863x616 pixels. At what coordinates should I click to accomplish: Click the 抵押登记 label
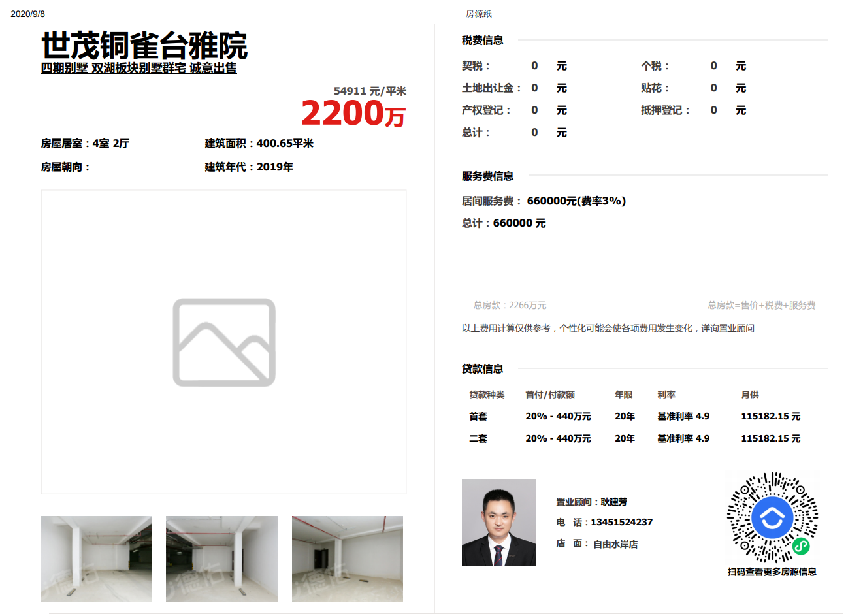(x=665, y=110)
